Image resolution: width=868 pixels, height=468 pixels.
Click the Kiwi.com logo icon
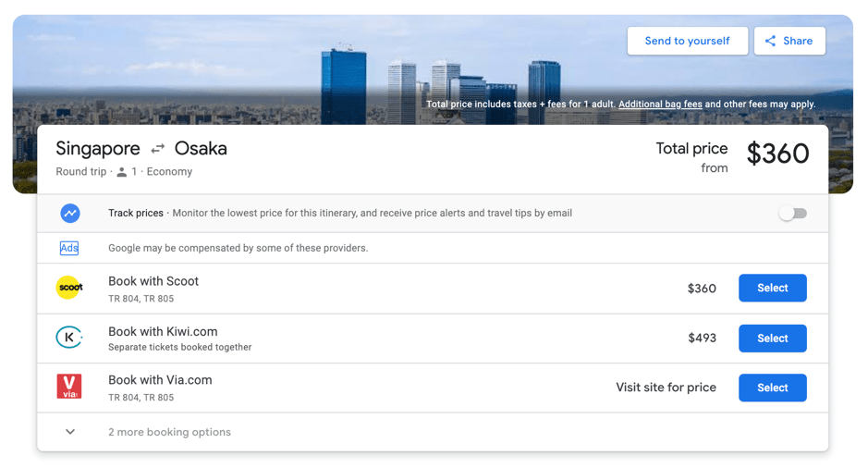click(x=69, y=339)
